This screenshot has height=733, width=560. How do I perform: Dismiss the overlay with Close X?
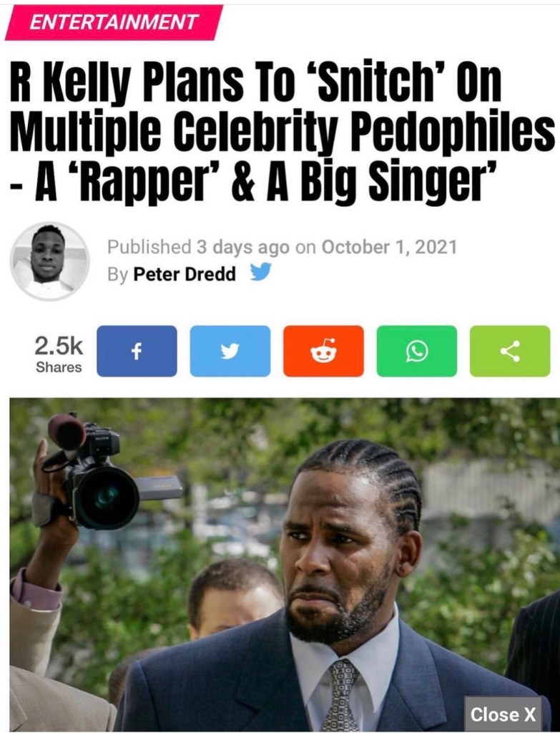click(x=503, y=714)
